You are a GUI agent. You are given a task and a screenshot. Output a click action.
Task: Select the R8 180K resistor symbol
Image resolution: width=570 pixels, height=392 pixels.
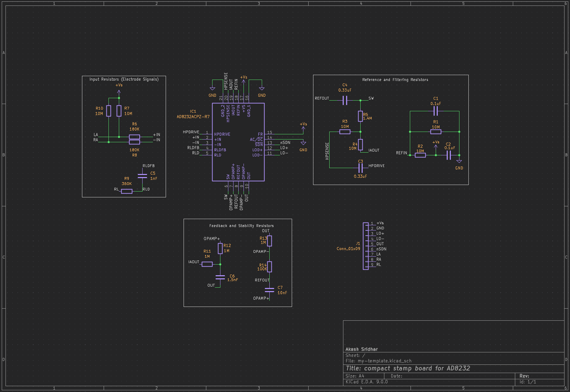134,142
